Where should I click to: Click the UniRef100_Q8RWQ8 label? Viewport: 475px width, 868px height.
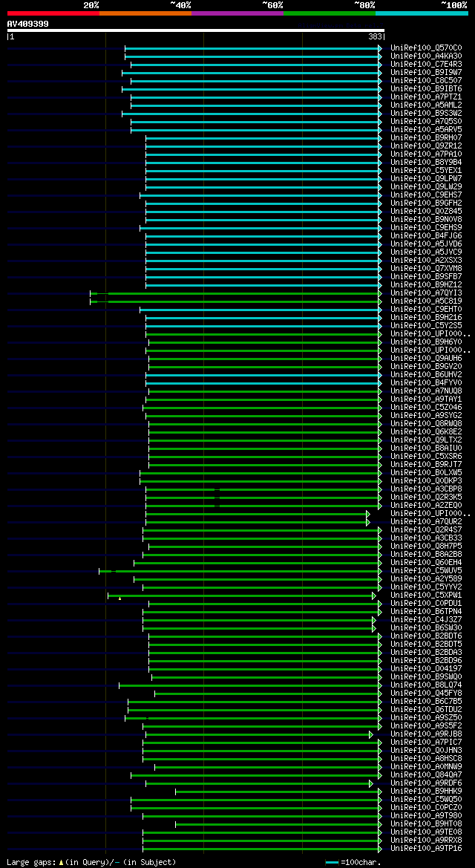(x=426, y=423)
